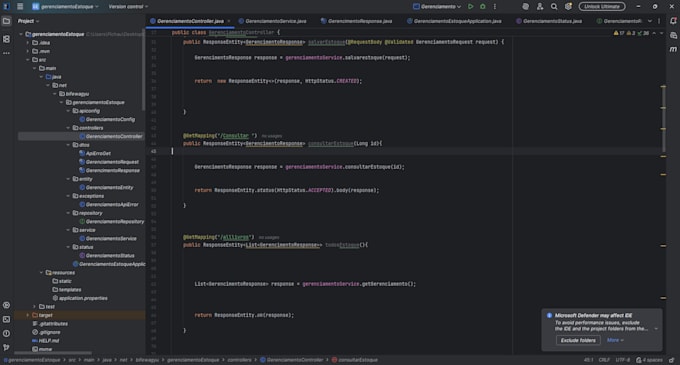Show hidden editor tabs chevron
The image size is (680, 365).
pyautogui.click(x=650, y=21)
